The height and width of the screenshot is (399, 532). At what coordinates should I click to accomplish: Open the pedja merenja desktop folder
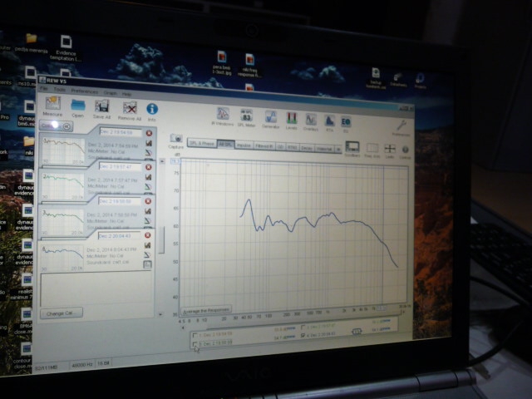tap(32, 43)
